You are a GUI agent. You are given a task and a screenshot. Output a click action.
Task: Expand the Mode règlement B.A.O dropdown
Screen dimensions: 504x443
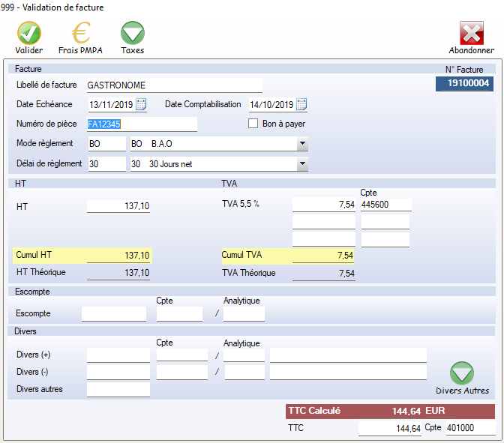point(301,144)
